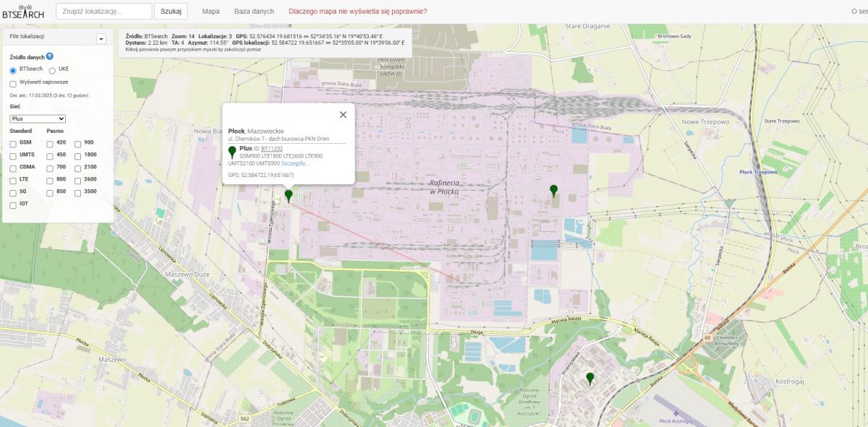The height and width of the screenshot is (427, 868).
Task: Focus the Znajdź lokalizację search field
Action: tap(103, 12)
